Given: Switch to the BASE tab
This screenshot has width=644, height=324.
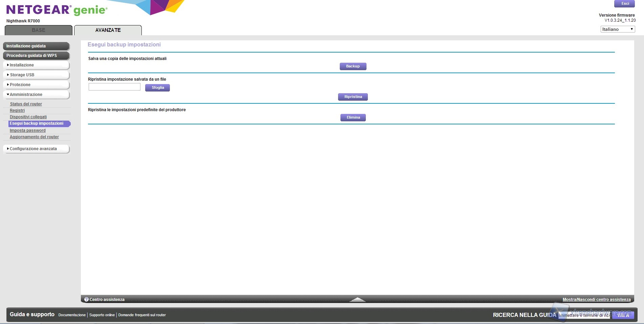Looking at the screenshot, I should (39, 30).
